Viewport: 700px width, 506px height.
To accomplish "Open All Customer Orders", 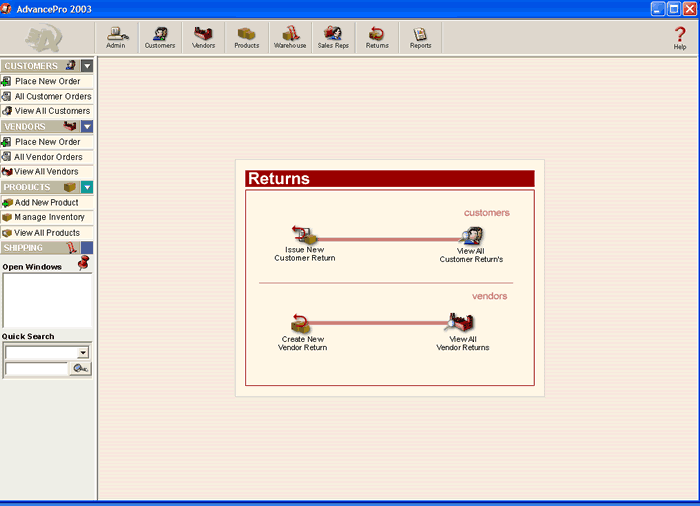I will click(x=47, y=96).
